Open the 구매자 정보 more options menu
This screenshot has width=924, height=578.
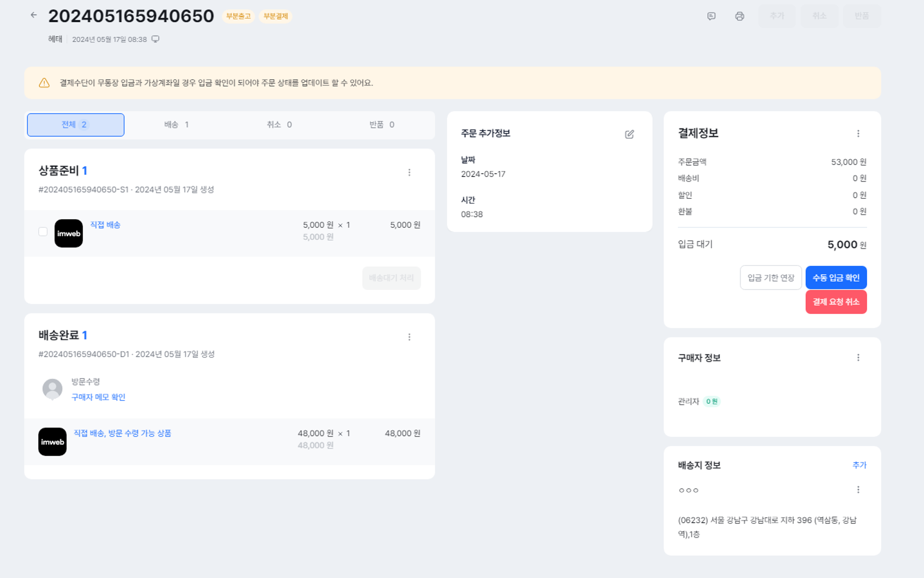point(858,357)
